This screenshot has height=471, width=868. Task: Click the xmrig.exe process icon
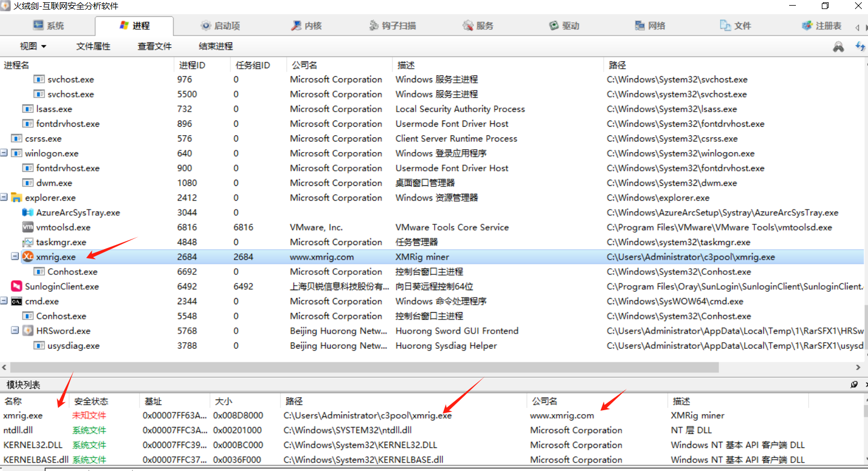(x=28, y=256)
